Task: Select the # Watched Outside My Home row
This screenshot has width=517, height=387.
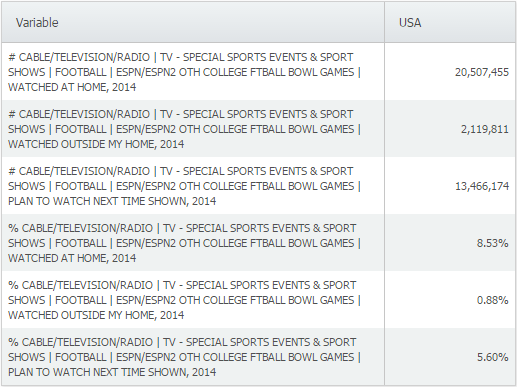Action: pos(258,129)
